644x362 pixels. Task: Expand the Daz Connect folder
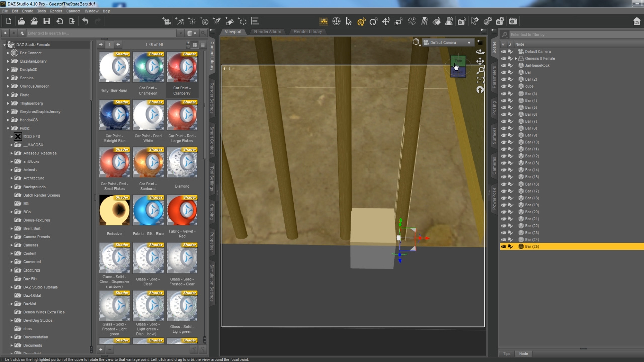(8, 53)
